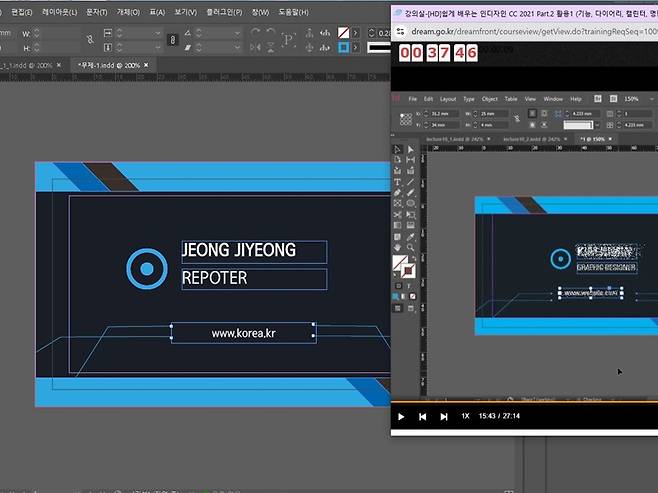Click the Selection arrow tool
The height and width of the screenshot is (493, 658).
398,149
